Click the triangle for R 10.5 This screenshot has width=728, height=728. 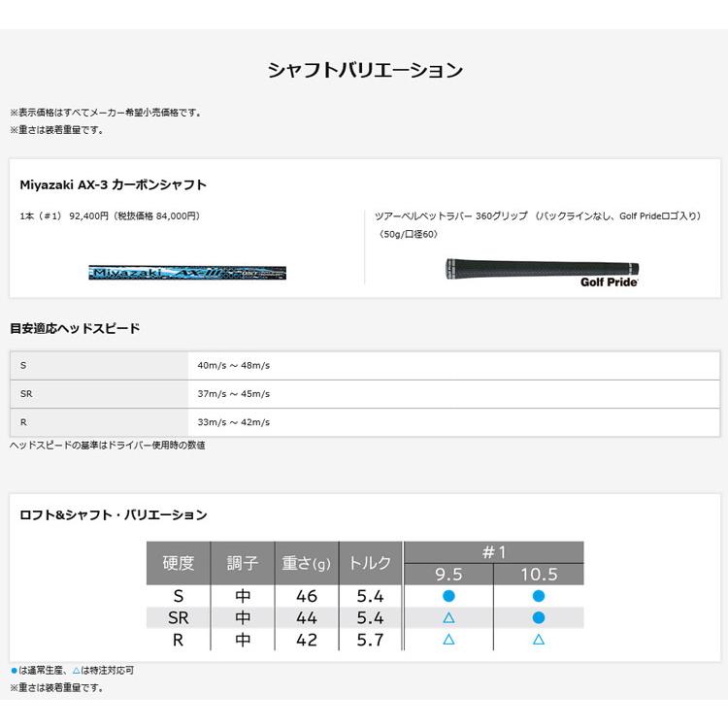pyautogui.click(x=539, y=640)
